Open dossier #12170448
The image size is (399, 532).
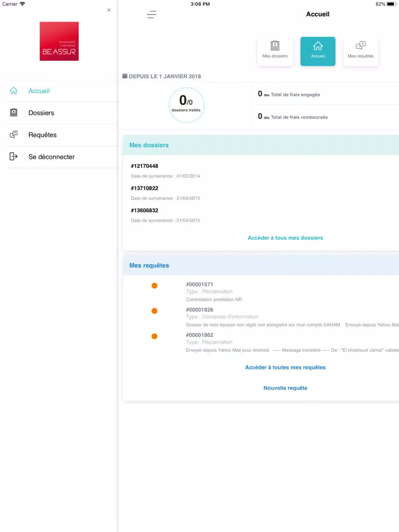point(145,166)
